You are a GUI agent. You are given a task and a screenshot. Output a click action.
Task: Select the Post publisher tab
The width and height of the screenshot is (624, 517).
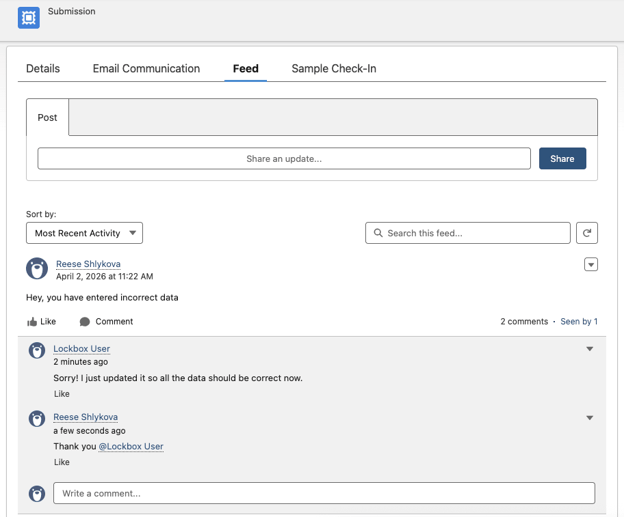47,117
